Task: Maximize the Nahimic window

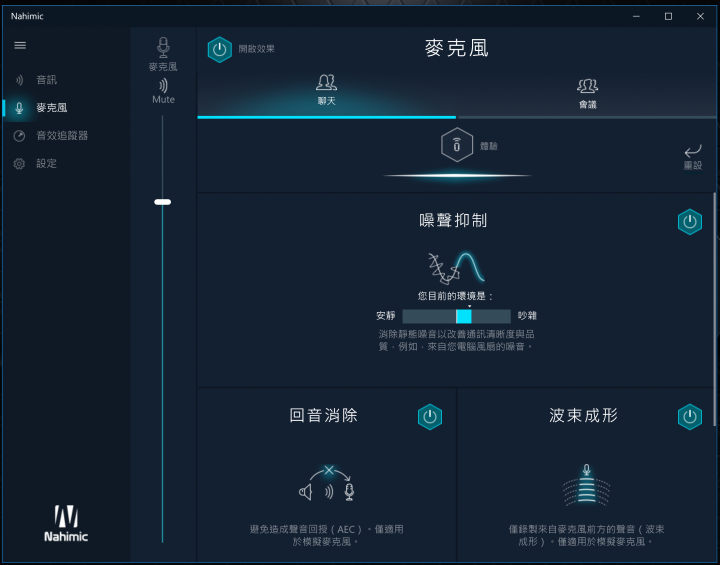Action: click(668, 16)
